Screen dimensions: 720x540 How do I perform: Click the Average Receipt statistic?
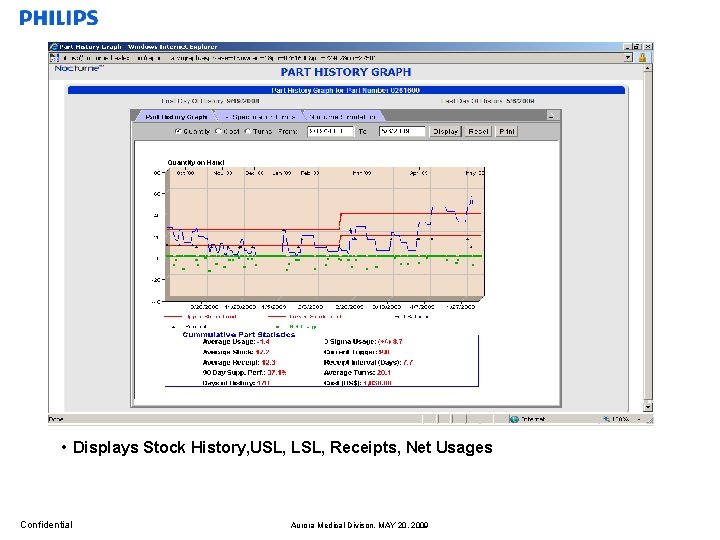point(239,362)
